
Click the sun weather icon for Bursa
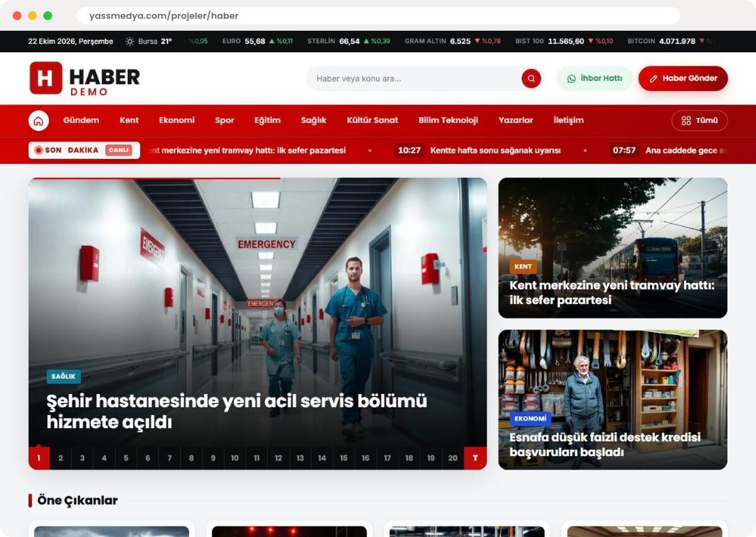point(130,42)
